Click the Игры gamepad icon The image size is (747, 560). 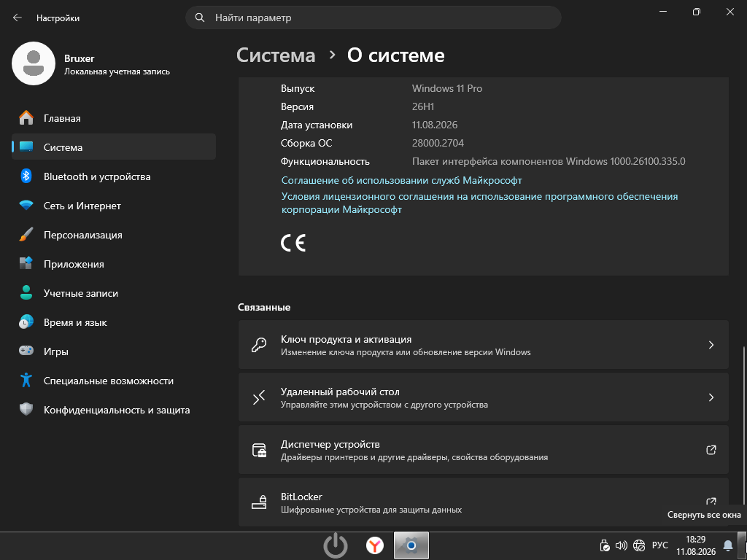click(26, 351)
